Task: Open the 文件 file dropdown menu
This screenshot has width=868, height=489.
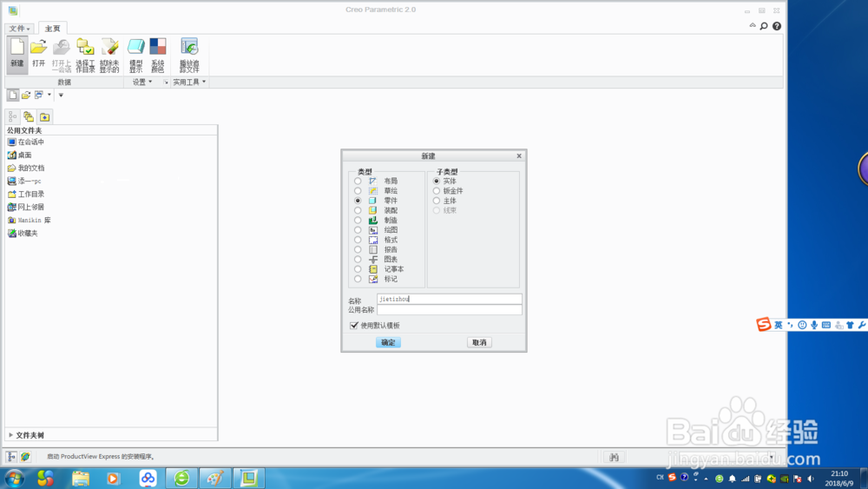Action: (19, 29)
